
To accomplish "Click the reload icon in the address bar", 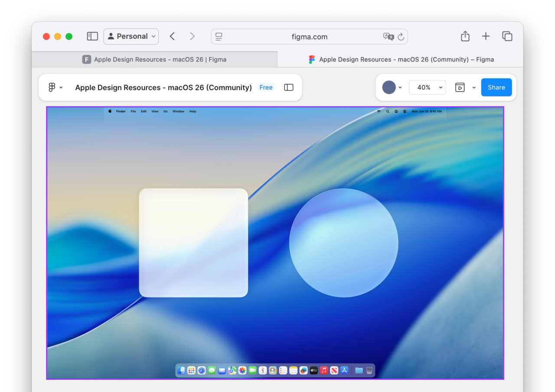I will [402, 36].
